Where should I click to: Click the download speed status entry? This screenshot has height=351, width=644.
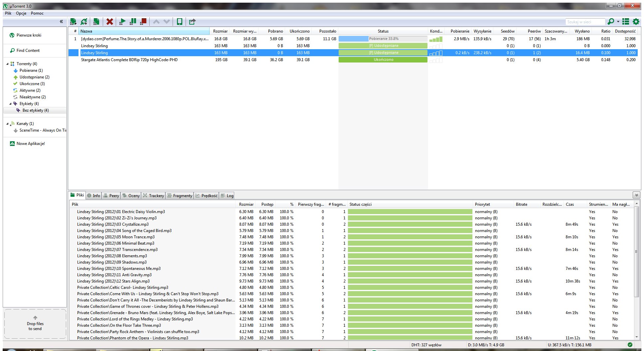pos(486,345)
